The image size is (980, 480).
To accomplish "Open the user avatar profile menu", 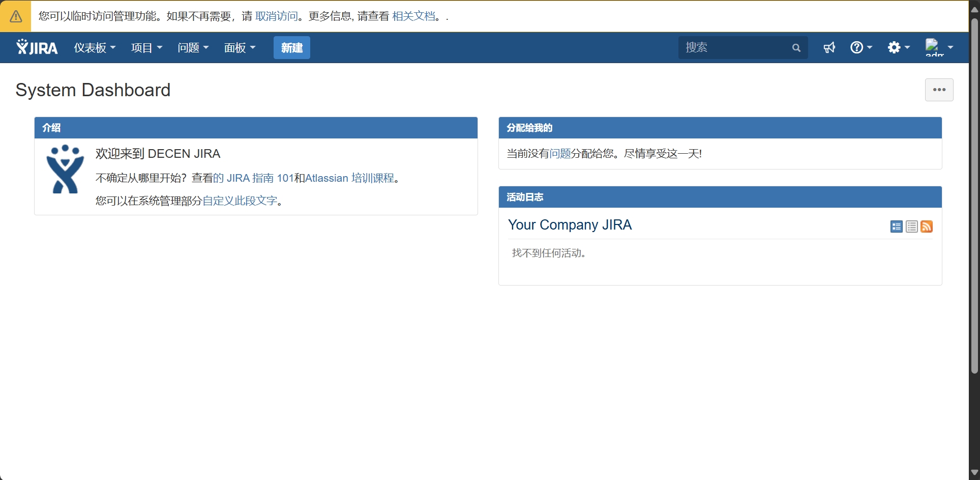I will pos(939,47).
